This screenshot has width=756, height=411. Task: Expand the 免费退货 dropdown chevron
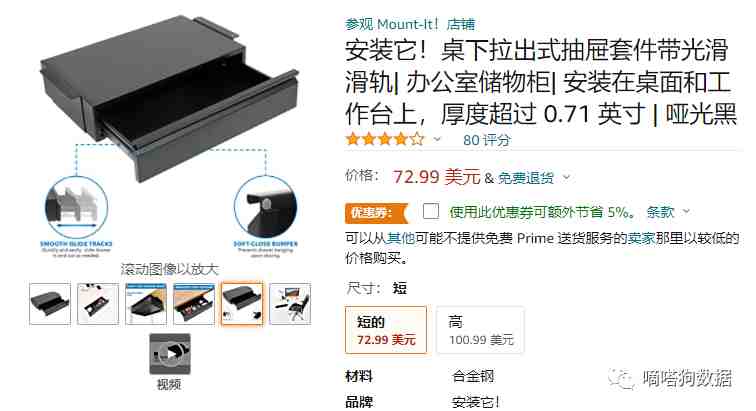click(x=567, y=178)
